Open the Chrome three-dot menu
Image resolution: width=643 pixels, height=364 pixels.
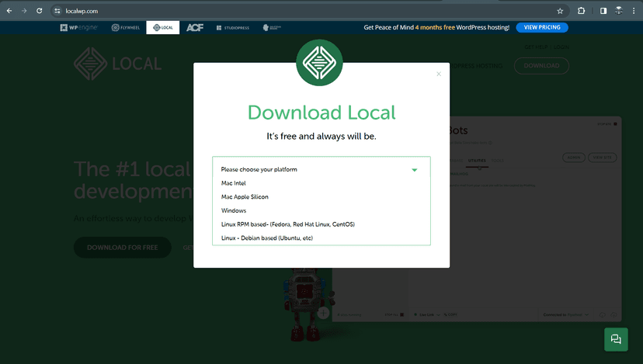click(x=634, y=11)
